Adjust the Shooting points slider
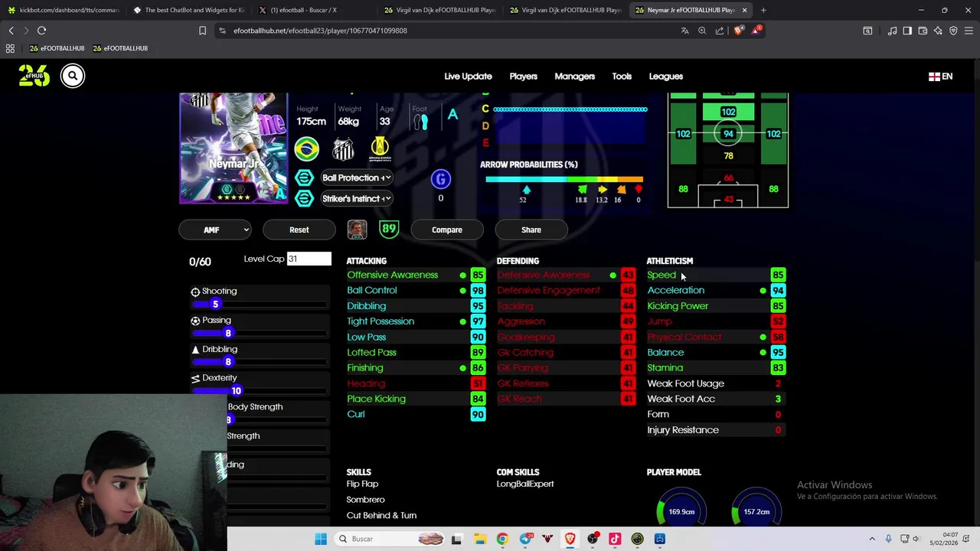Viewport: 980px width, 551px height. pos(259,305)
